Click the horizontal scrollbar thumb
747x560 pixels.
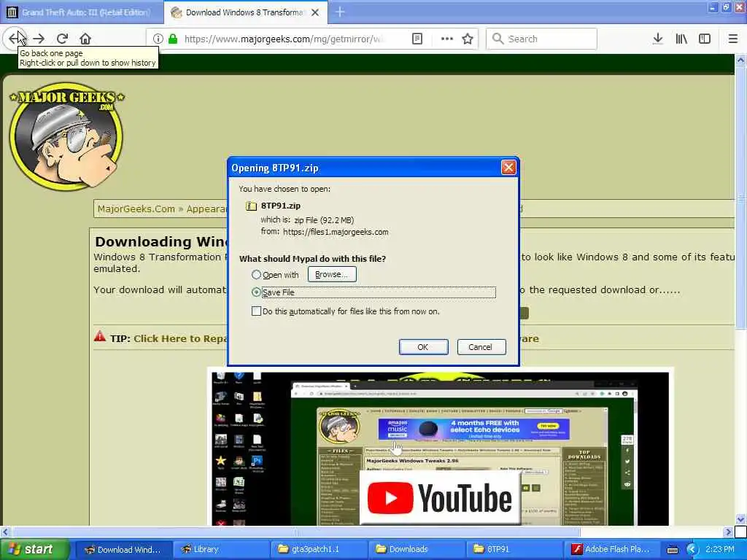point(296,532)
